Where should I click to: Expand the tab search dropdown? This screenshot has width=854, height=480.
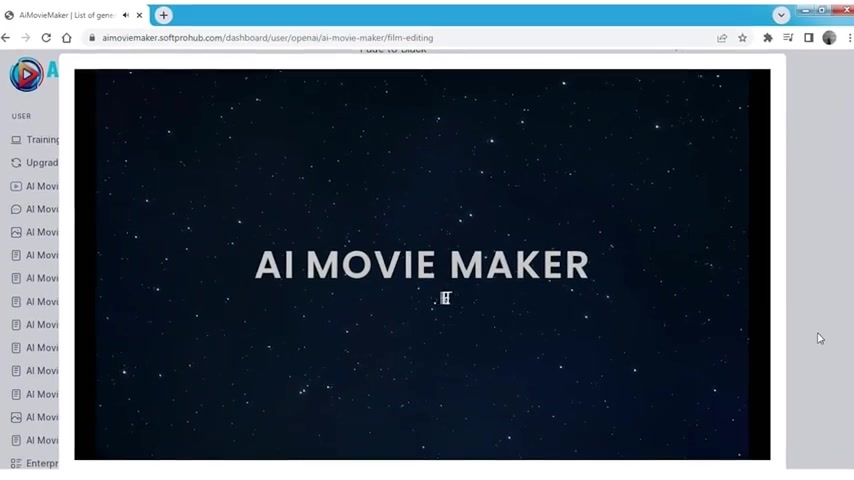(781, 15)
